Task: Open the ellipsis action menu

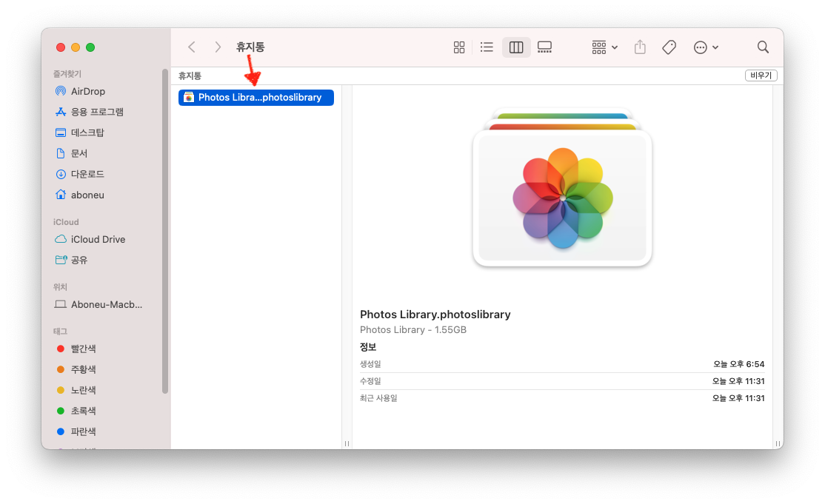Action: click(706, 47)
